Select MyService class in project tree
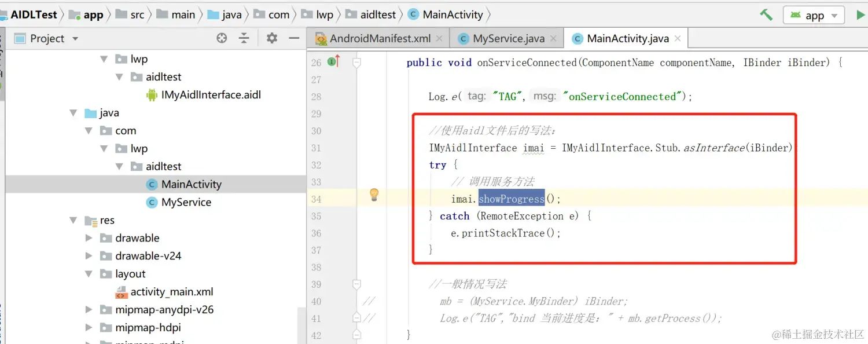Viewport: 868px width, 344px height. [x=186, y=202]
